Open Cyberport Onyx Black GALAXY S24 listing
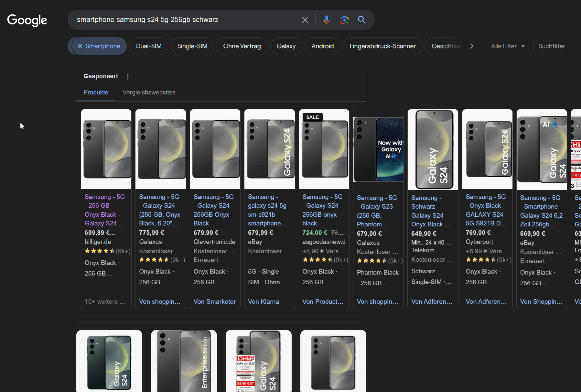 pyautogui.click(x=486, y=210)
